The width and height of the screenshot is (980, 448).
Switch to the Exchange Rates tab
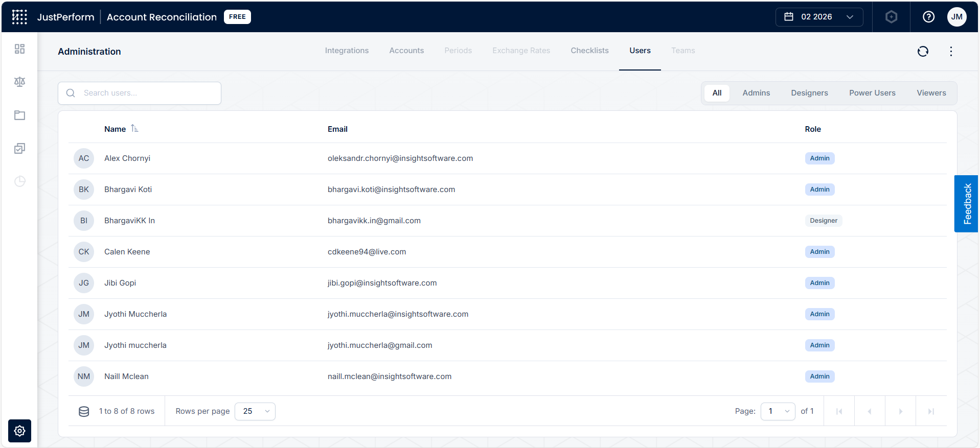pyautogui.click(x=521, y=51)
